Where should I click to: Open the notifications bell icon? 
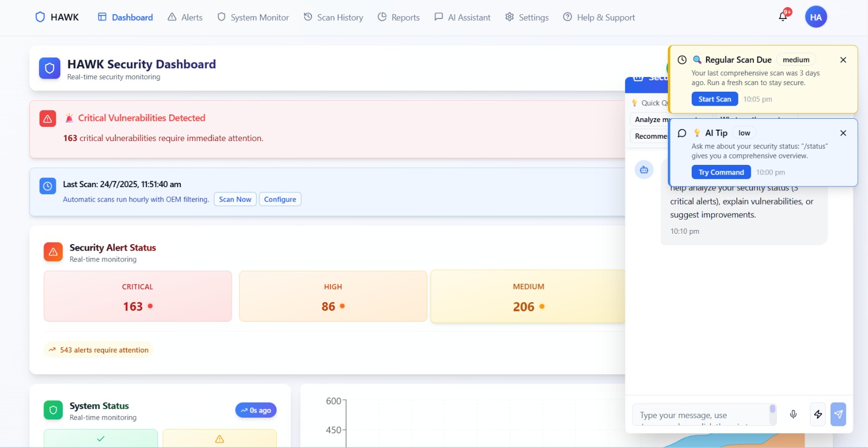pyautogui.click(x=783, y=17)
